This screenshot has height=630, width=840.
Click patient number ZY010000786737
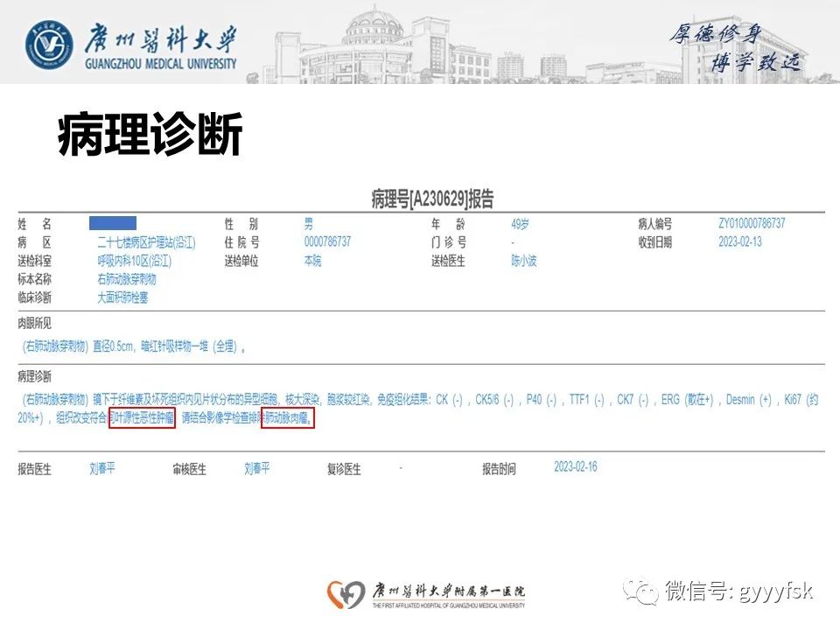point(752,223)
